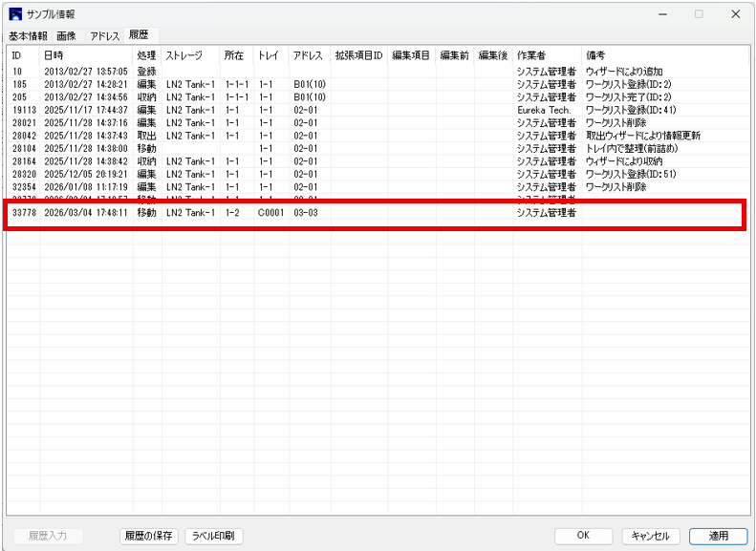Apply changes with 適用 button
This screenshot has width=756, height=551.
tap(717, 536)
